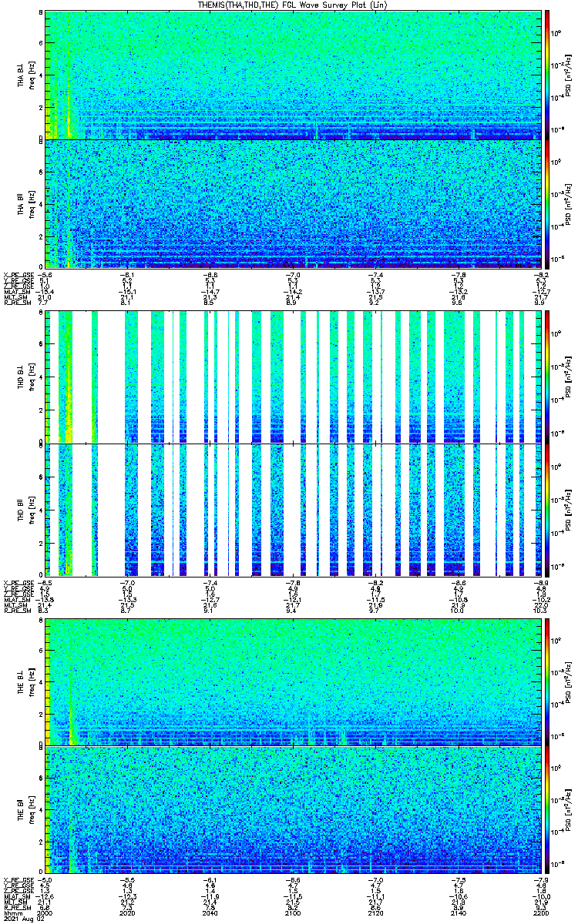The image size is (578, 924).
Task: Click the -5.6 X_RE_GSE value under THA panels
Action: (45, 275)
